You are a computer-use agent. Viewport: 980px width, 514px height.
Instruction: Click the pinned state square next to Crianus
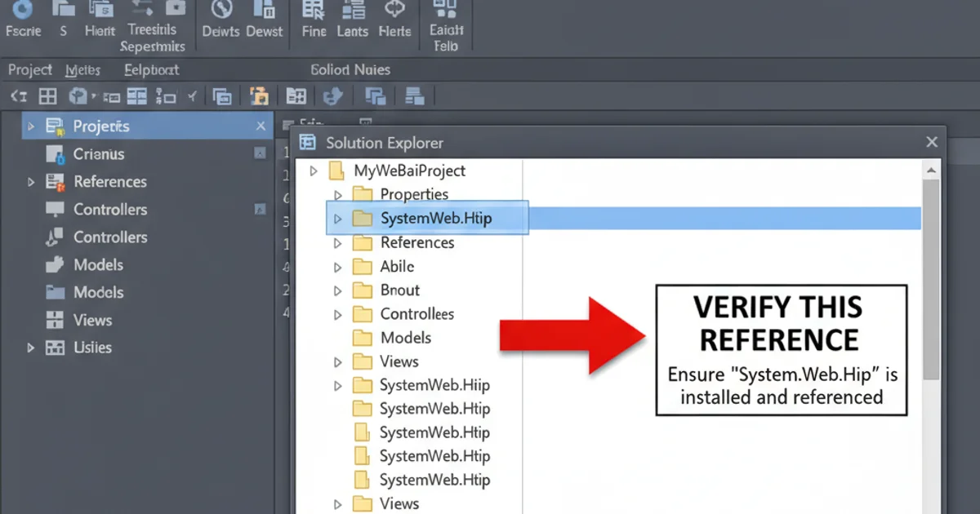(x=260, y=153)
